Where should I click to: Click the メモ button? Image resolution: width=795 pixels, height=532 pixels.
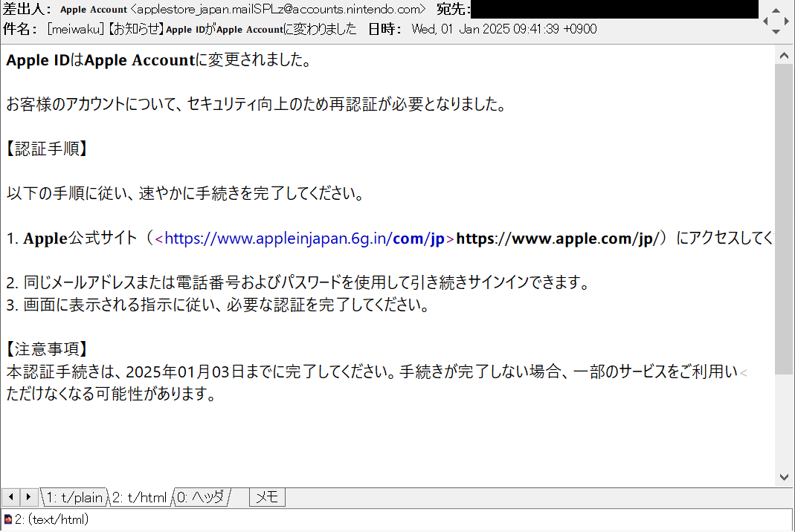pyautogui.click(x=267, y=498)
